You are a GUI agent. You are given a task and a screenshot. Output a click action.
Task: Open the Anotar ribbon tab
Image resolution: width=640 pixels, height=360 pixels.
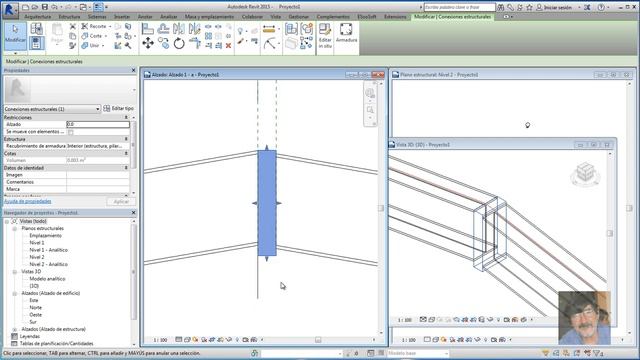coord(145,17)
